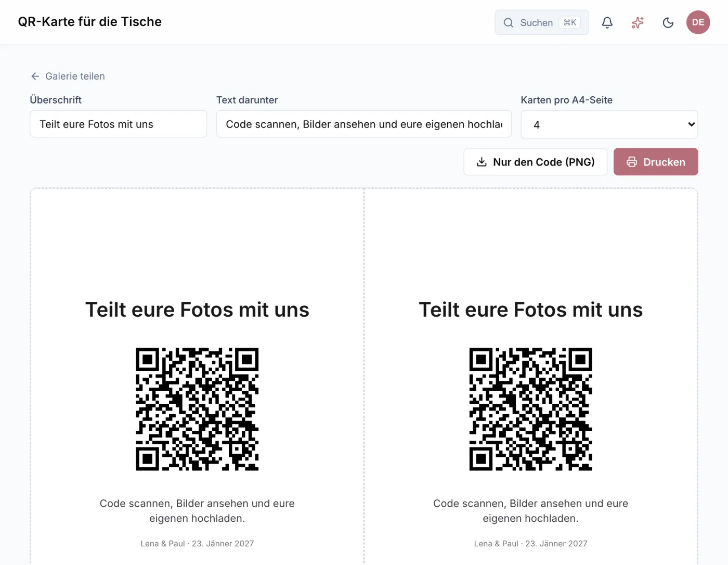Open the DE user avatar menu
The height and width of the screenshot is (565, 728).
pyautogui.click(x=698, y=22)
